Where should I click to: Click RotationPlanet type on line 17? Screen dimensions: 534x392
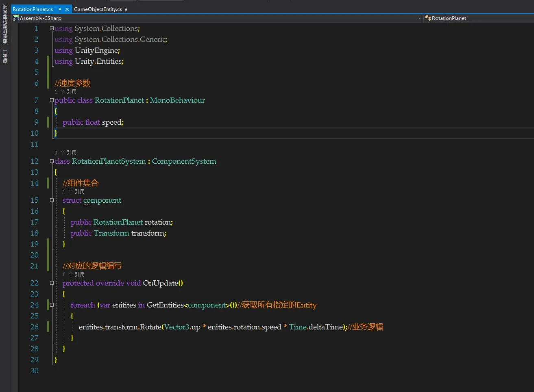[x=118, y=222]
